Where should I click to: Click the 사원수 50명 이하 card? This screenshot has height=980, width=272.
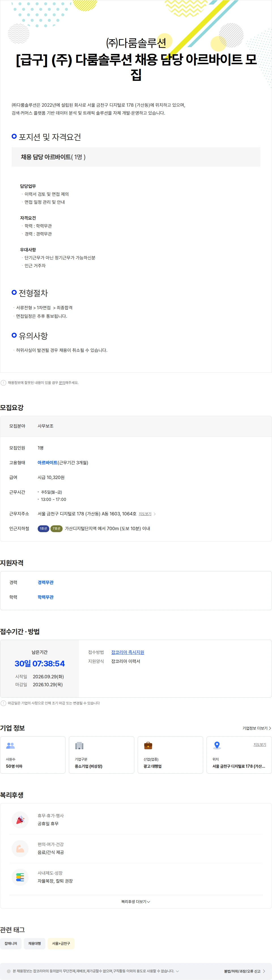(x=33, y=755)
